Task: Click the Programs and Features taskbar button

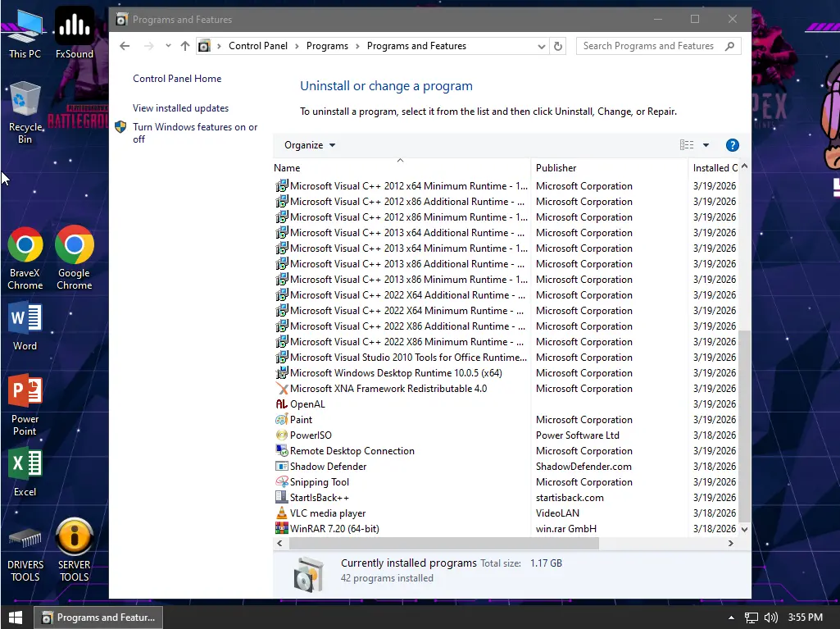Action: click(x=98, y=618)
